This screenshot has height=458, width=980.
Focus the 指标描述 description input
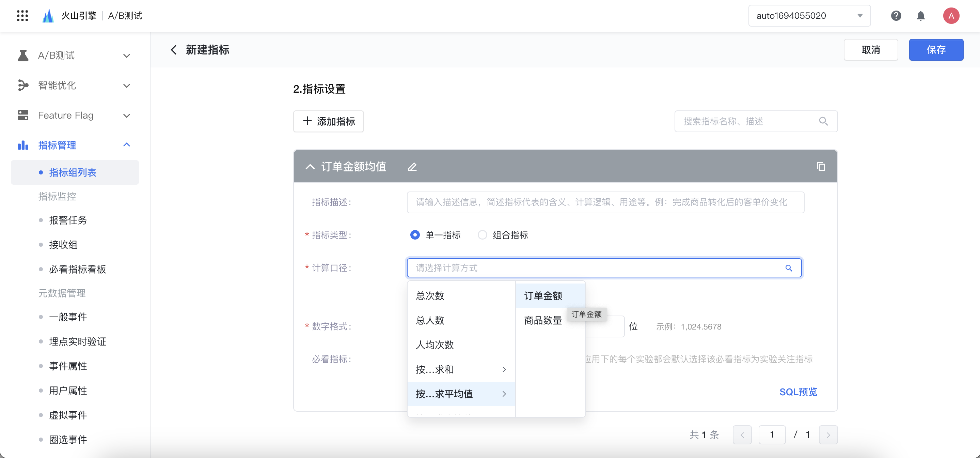point(605,202)
